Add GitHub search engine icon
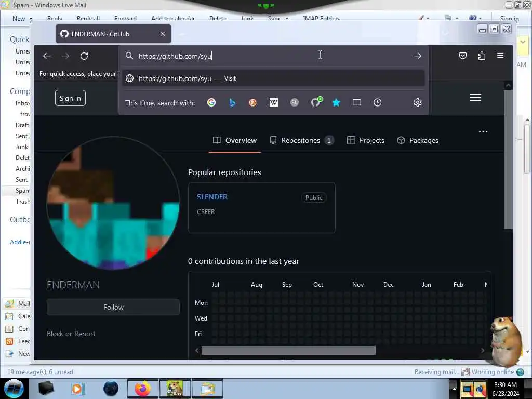Image resolution: width=532 pixels, height=399 pixels. tap(316, 102)
